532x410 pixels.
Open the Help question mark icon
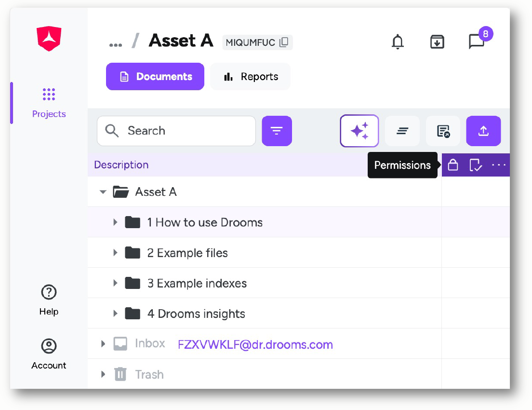pos(49,292)
